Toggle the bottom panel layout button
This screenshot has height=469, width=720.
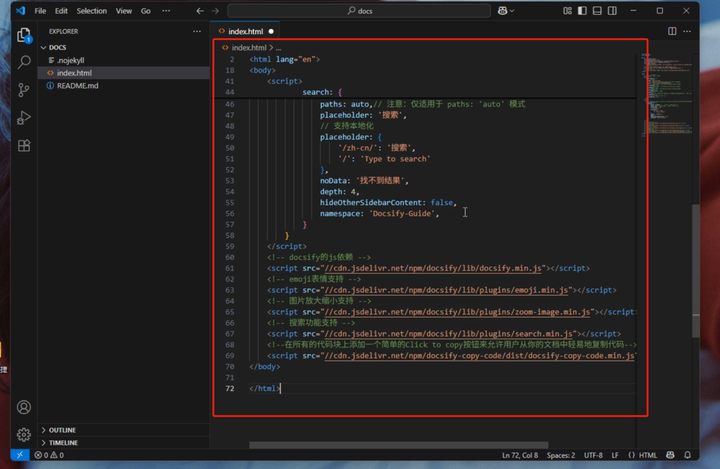point(598,11)
